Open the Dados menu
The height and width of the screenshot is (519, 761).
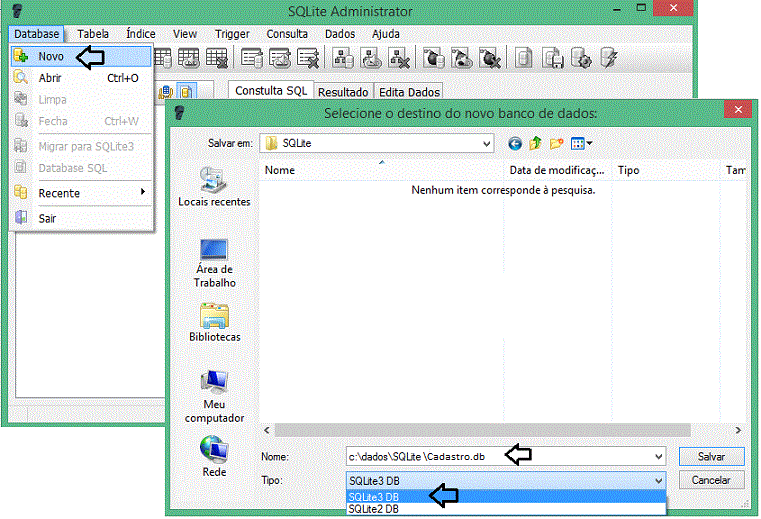pyautogui.click(x=340, y=34)
